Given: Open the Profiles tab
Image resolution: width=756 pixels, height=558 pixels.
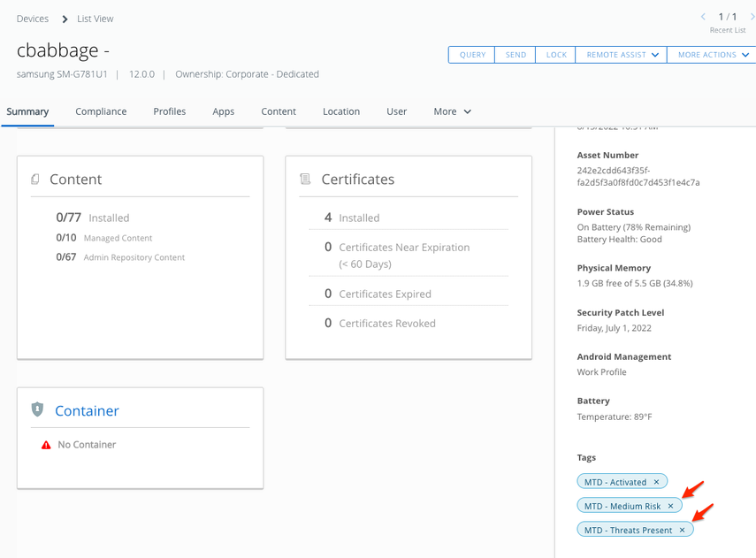Looking at the screenshot, I should 169,111.
